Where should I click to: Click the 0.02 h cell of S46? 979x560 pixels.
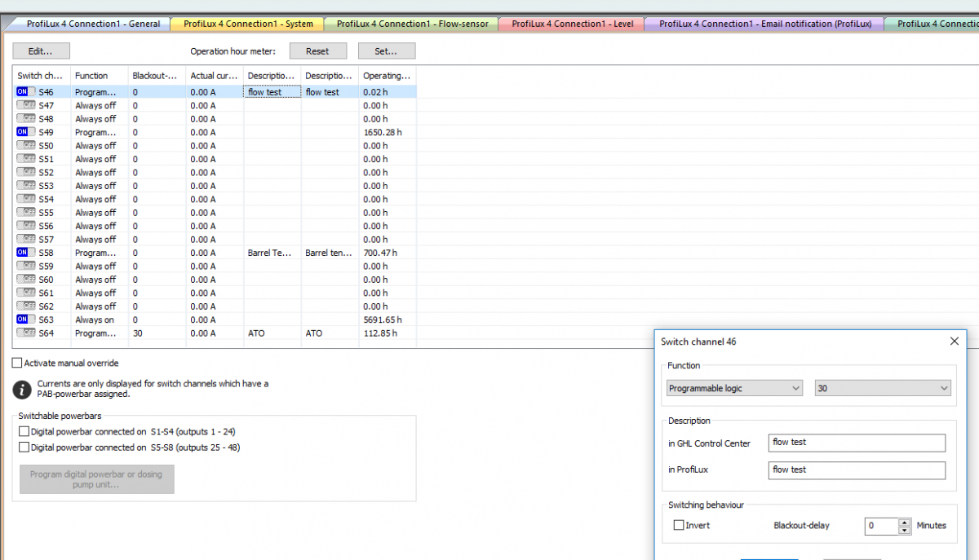click(388, 92)
